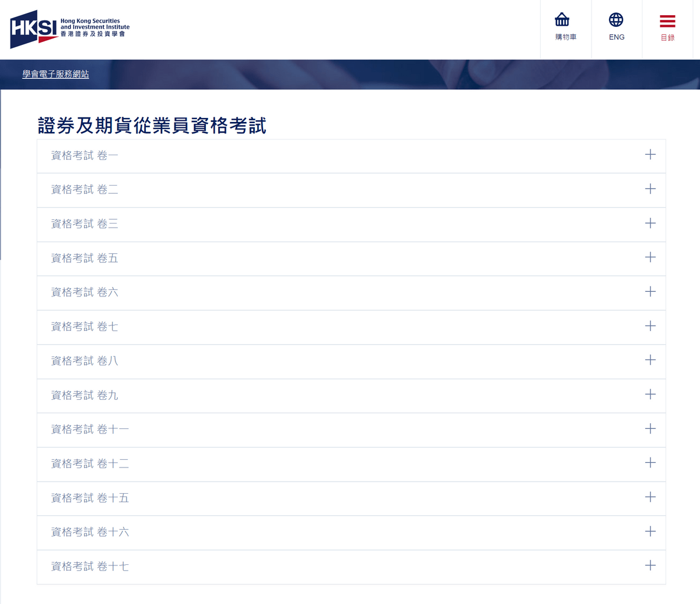Expand the 資格考試 卷六 section

click(x=650, y=292)
